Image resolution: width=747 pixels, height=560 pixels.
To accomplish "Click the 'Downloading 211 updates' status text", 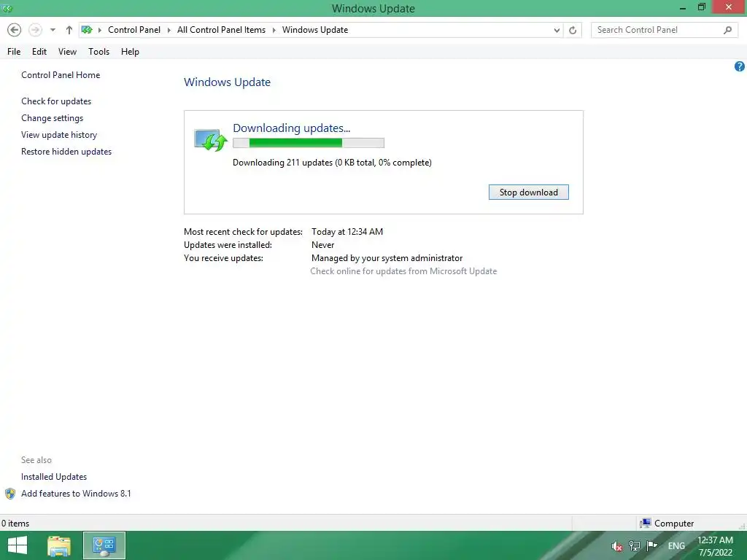I will coord(332,163).
